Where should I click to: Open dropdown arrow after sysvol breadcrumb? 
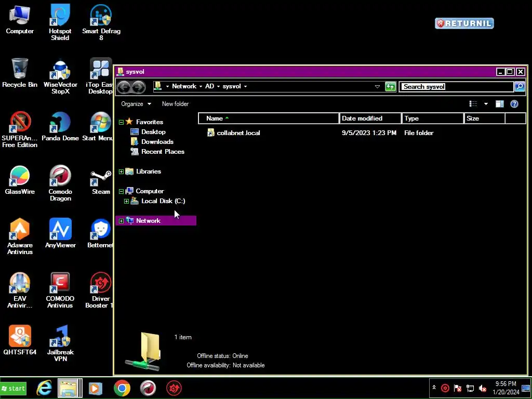click(245, 87)
